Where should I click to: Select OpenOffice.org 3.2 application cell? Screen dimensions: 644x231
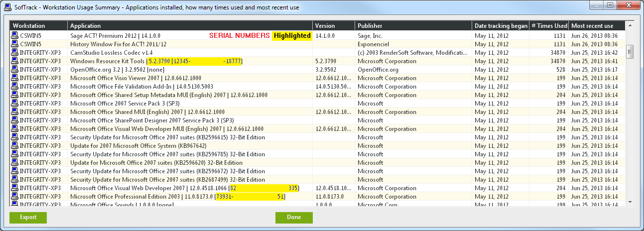click(x=190, y=70)
